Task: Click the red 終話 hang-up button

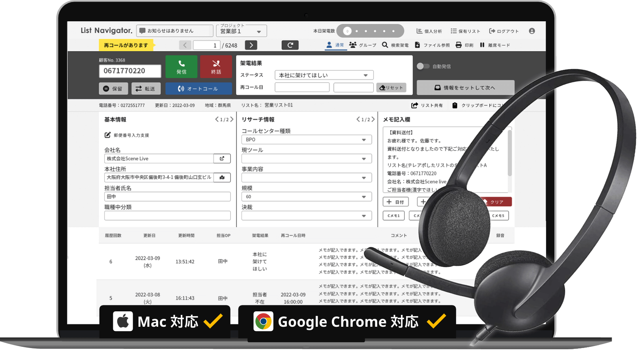Action: point(216,66)
